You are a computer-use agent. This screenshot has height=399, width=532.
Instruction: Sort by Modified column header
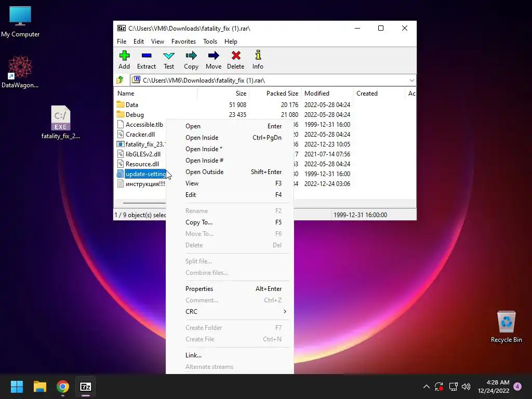pyautogui.click(x=327, y=94)
